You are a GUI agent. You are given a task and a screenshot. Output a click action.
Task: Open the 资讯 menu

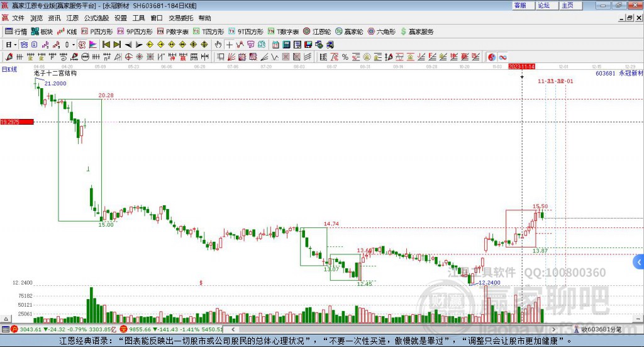(54, 18)
